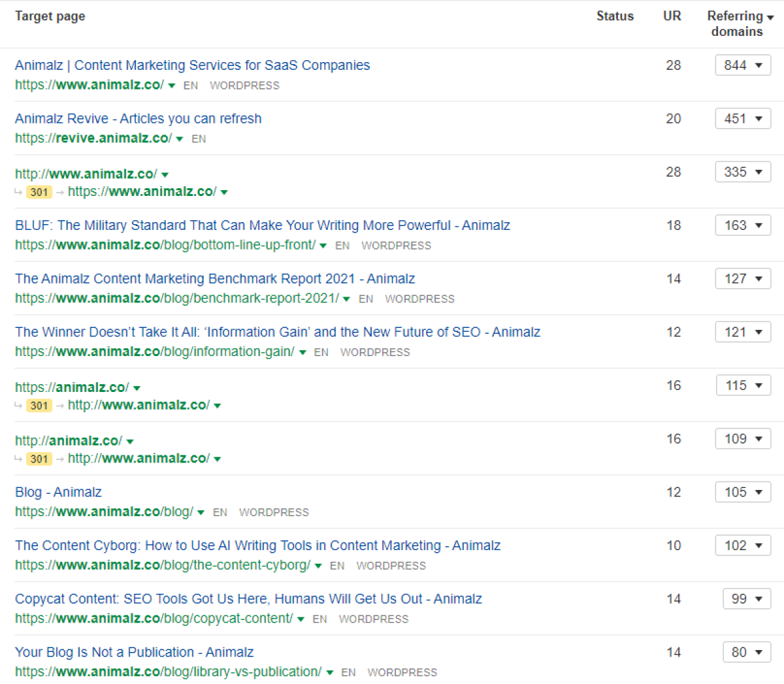Click 301 badge under http://animalz.co/ row
Screen dimensions: 784x684
pyautogui.click(x=39, y=459)
